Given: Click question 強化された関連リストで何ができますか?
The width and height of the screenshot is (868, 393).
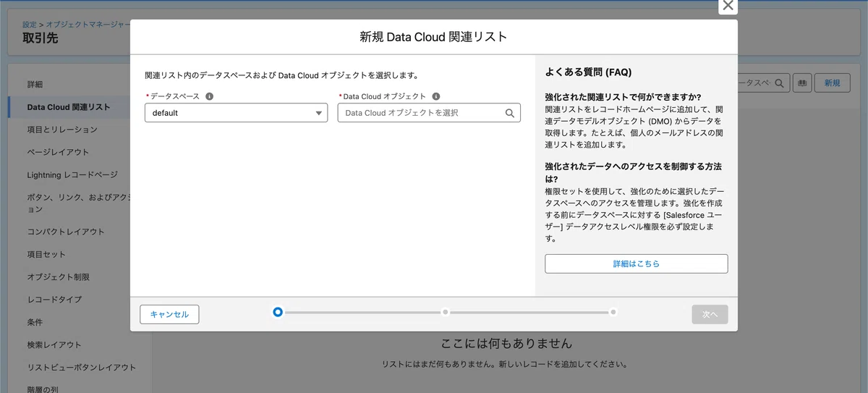Looking at the screenshot, I should [x=624, y=97].
